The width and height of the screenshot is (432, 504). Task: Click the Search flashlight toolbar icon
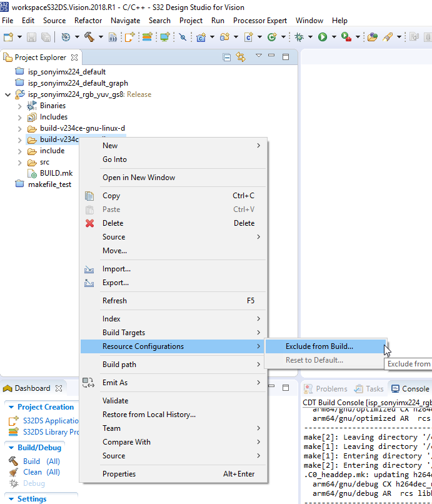388,37
